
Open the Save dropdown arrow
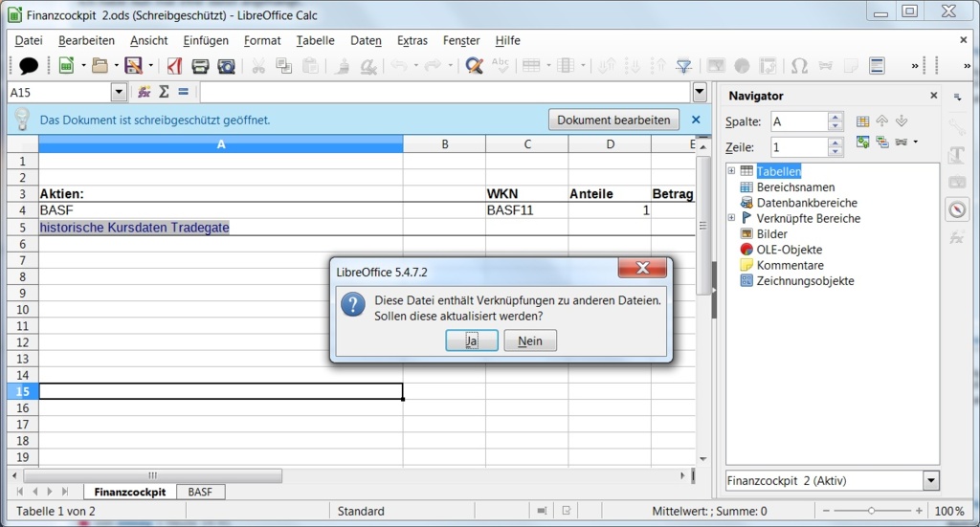point(150,65)
